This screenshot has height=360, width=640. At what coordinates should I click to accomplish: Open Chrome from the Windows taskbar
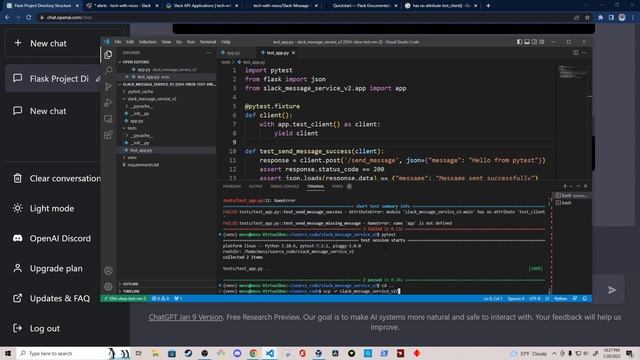[253, 353]
